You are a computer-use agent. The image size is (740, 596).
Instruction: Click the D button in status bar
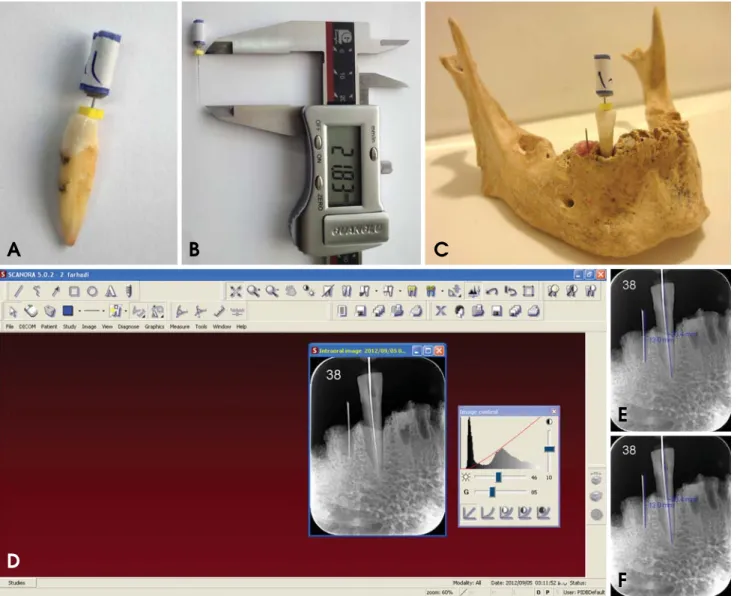(x=538, y=592)
